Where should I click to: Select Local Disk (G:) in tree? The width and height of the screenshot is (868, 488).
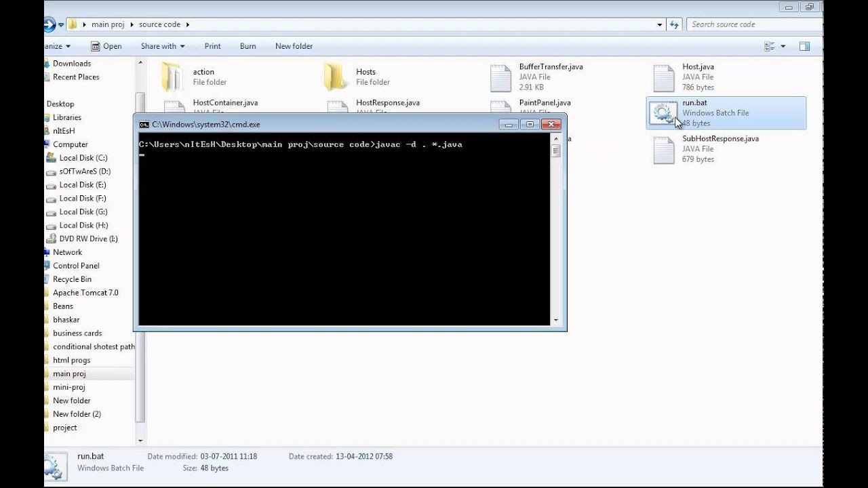click(x=83, y=212)
